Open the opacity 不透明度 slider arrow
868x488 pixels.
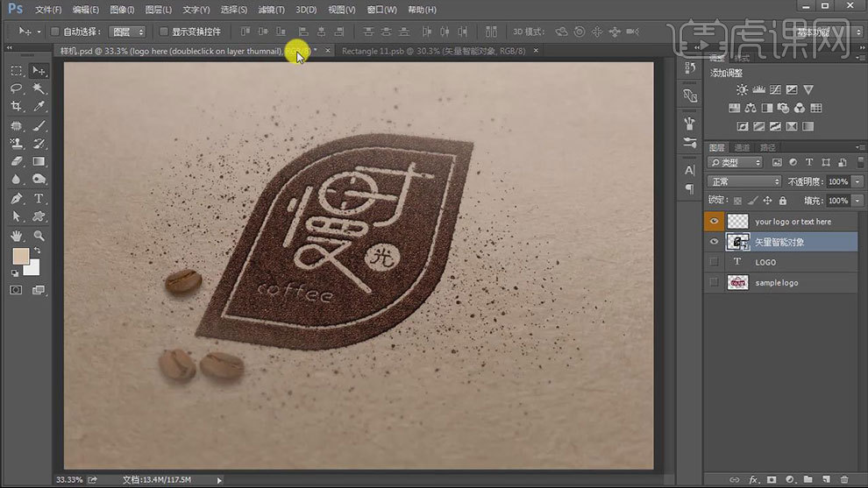click(857, 181)
